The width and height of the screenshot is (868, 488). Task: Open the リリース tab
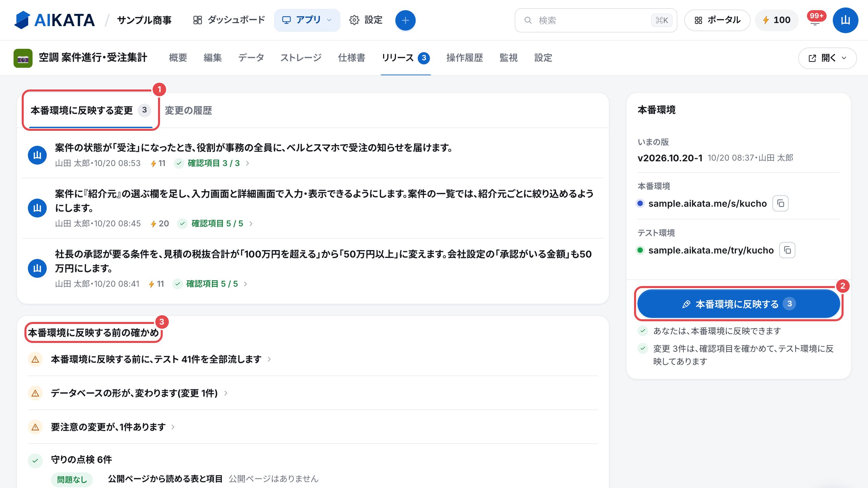click(406, 58)
